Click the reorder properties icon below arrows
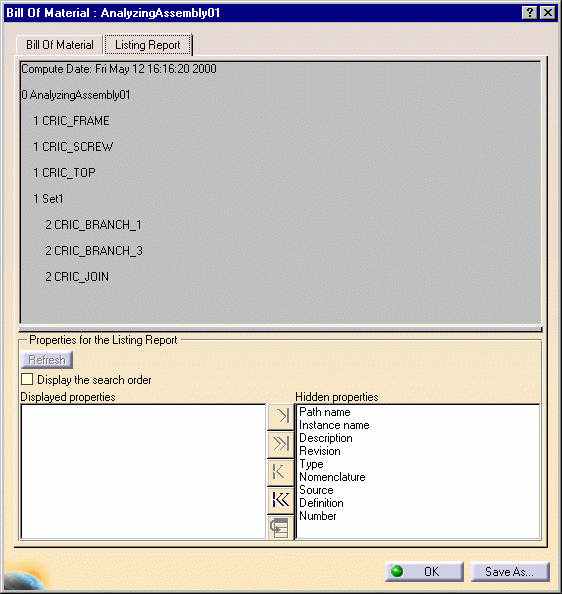562x594 pixels. 281,527
